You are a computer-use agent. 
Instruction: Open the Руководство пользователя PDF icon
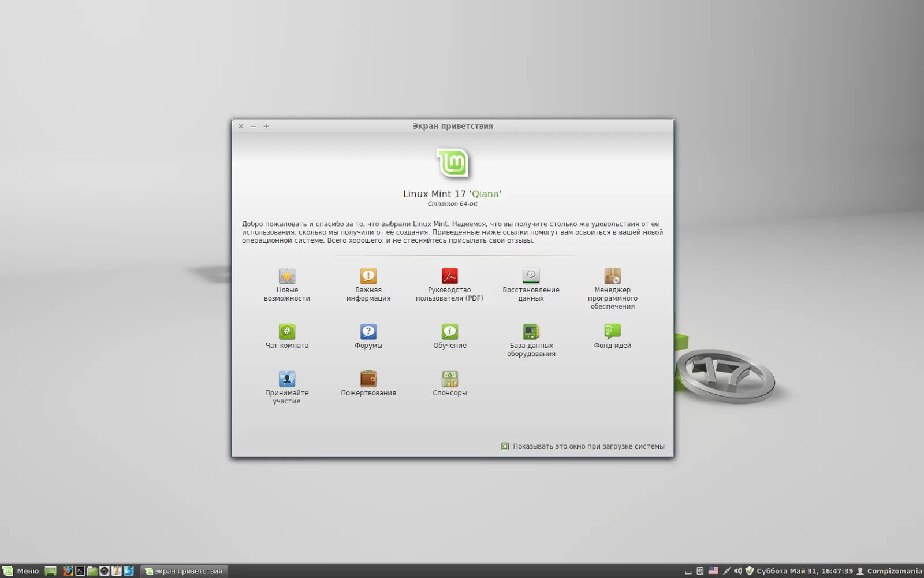[x=450, y=276]
